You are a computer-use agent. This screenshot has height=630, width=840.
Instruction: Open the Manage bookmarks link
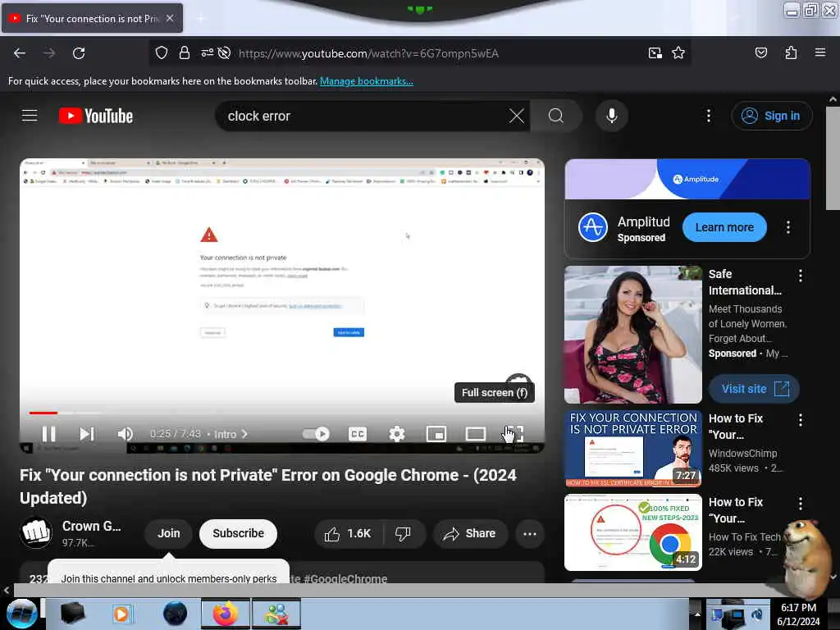click(x=367, y=81)
